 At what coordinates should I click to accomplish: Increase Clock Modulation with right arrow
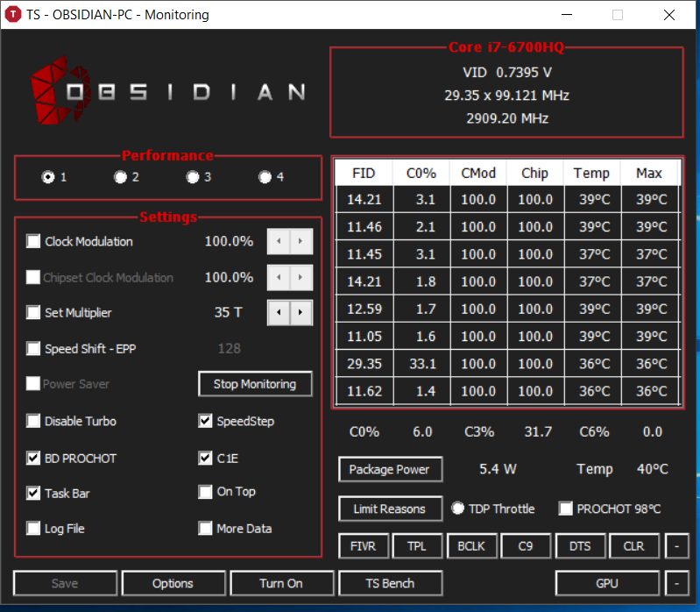click(x=301, y=241)
